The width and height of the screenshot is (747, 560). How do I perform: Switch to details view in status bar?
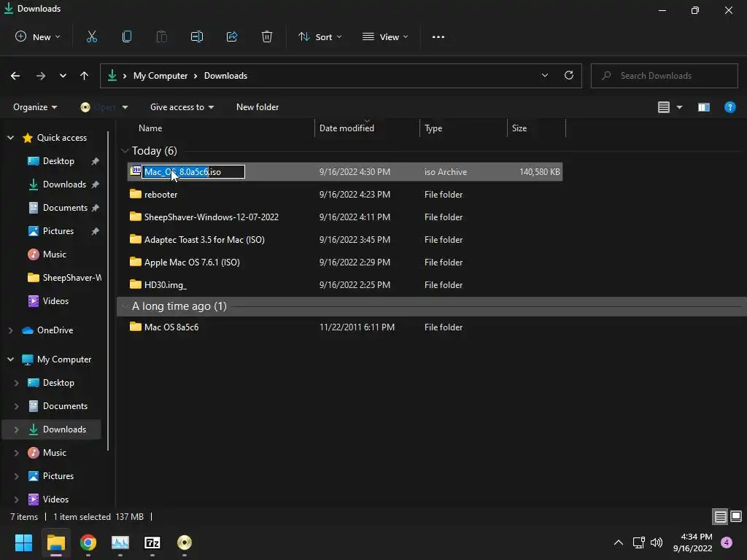point(720,516)
